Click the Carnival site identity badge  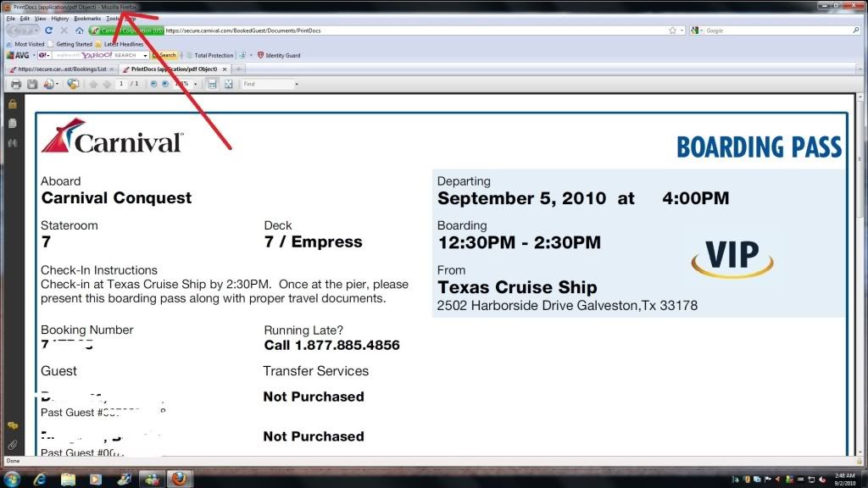coord(126,30)
